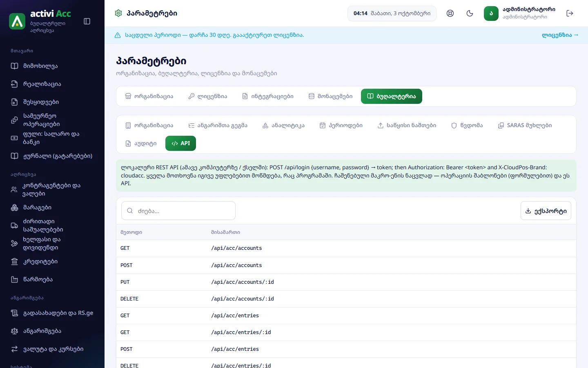
Task: Open the administrator avatar badge
Action: click(491, 13)
